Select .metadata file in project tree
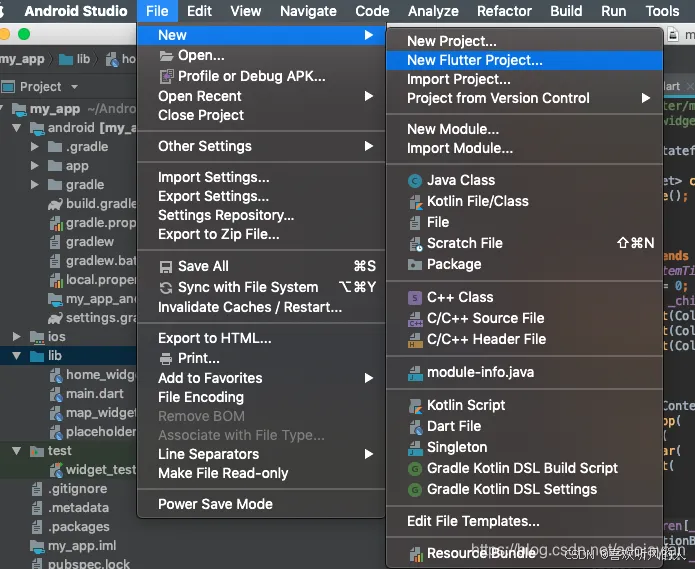 point(78,507)
